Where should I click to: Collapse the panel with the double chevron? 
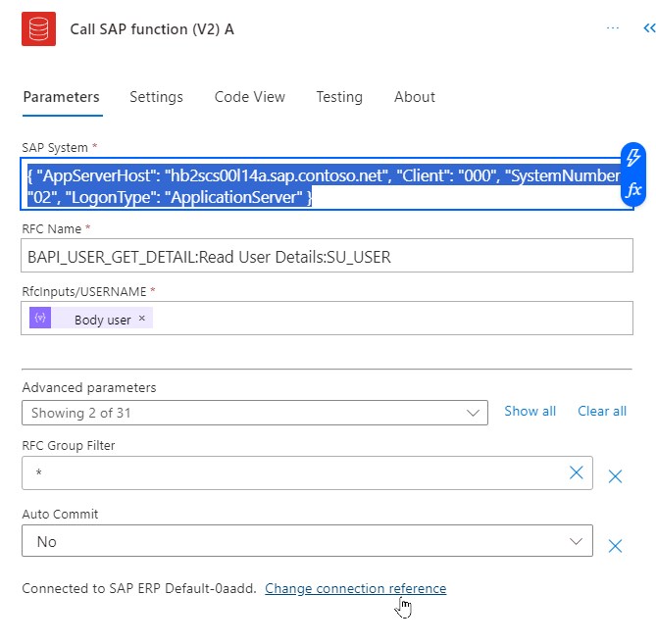click(649, 28)
